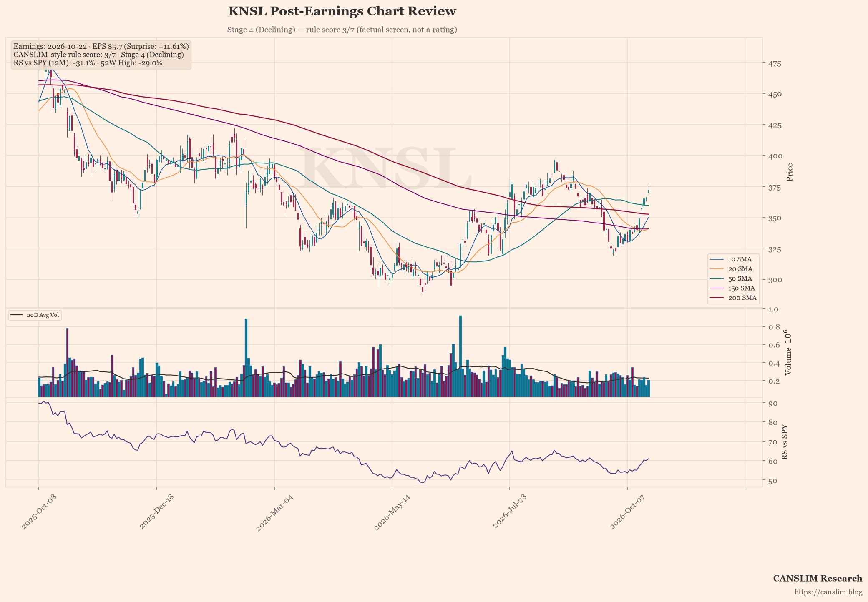868x602 pixels.
Task: Click the "Volume 10^6" y-axis label
Action: click(x=787, y=352)
